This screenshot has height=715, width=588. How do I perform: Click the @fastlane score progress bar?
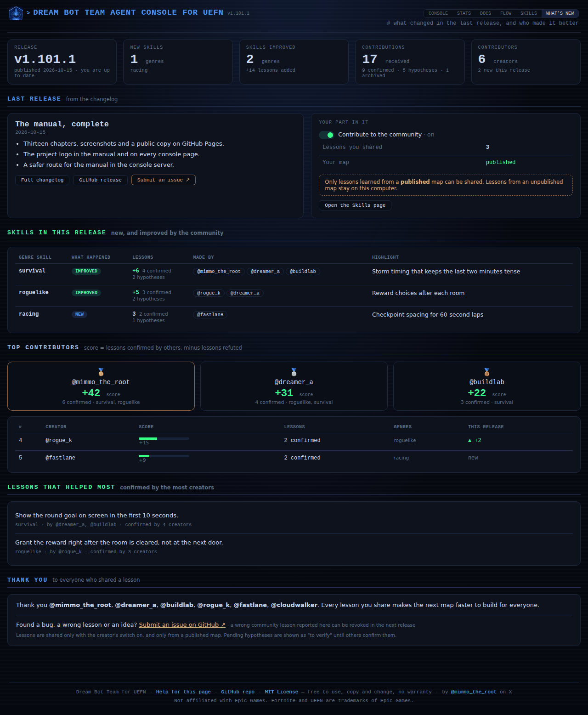click(164, 456)
